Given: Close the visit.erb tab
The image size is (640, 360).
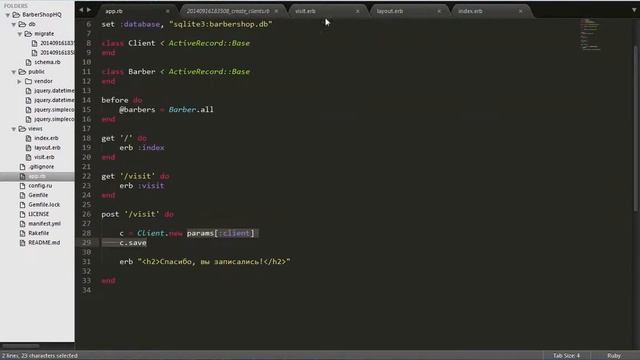Looking at the screenshot, I should tap(358, 11).
